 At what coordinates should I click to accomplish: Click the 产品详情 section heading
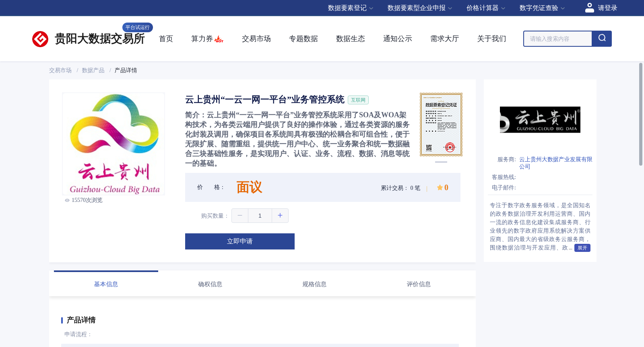pos(81,320)
